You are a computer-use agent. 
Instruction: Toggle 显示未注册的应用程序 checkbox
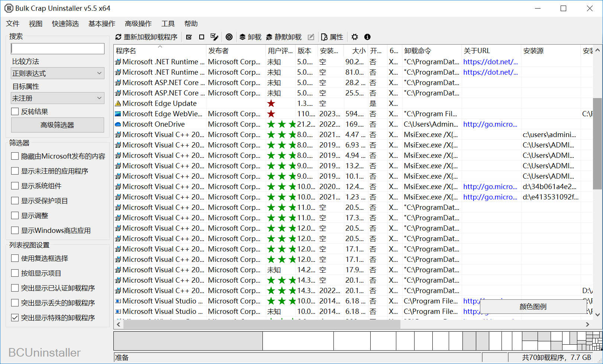tap(50, 171)
